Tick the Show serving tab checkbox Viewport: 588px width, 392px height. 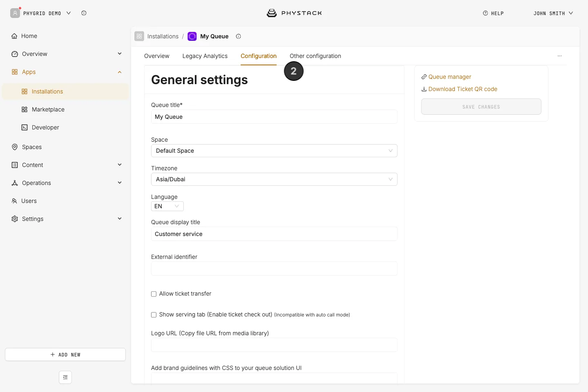(154, 315)
